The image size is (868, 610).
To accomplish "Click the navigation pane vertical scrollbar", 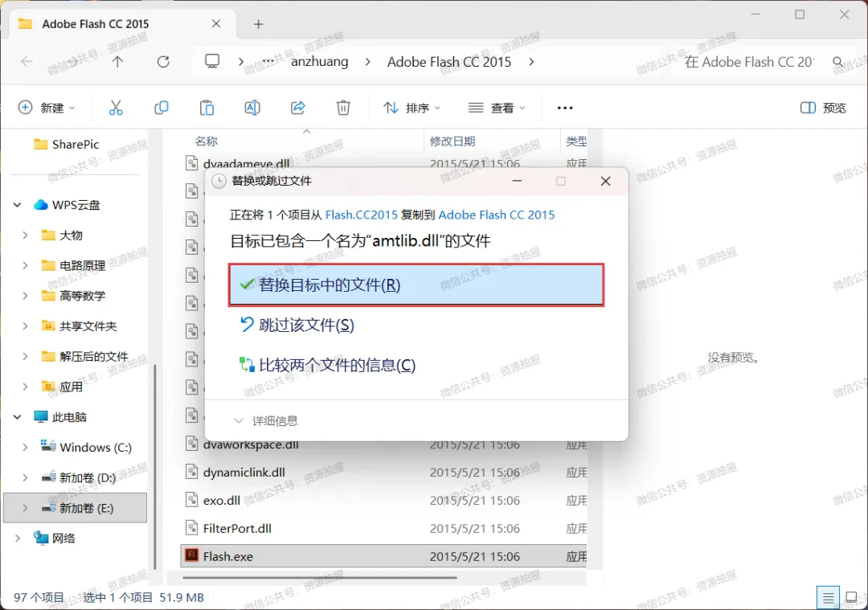I will 154,467.
